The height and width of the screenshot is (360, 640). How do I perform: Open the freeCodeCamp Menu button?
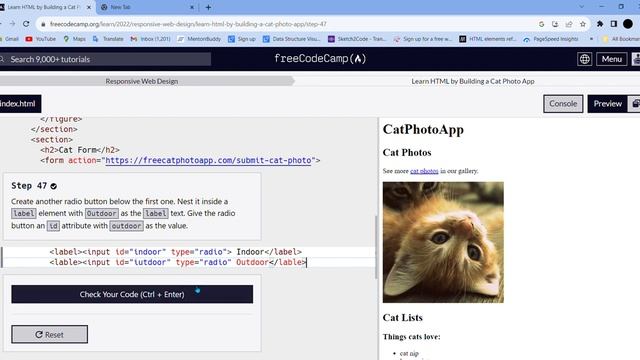[611, 59]
